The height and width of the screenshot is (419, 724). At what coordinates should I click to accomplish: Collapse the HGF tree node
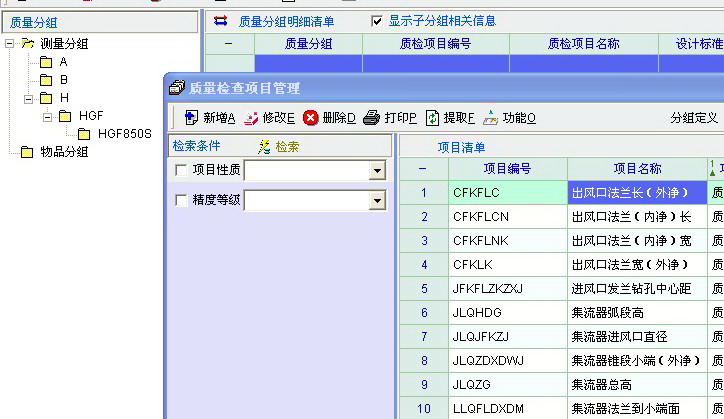[x=46, y=116]
